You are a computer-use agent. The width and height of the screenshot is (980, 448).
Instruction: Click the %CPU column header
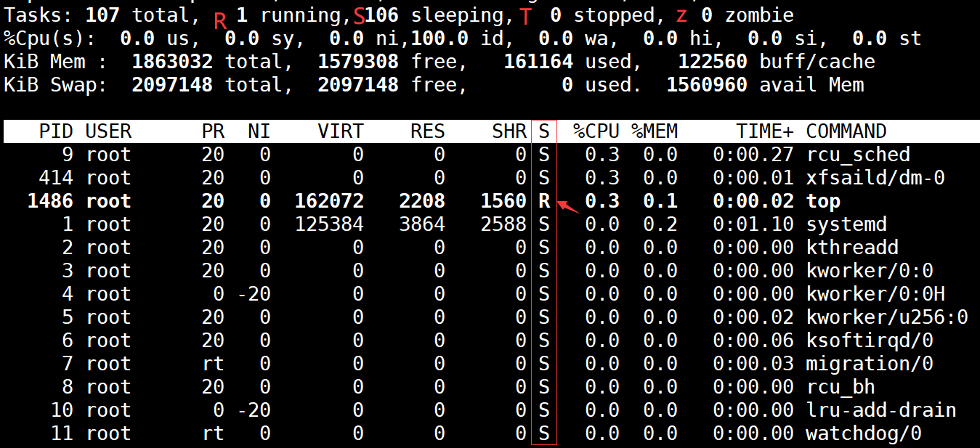(x=596, y=131)
